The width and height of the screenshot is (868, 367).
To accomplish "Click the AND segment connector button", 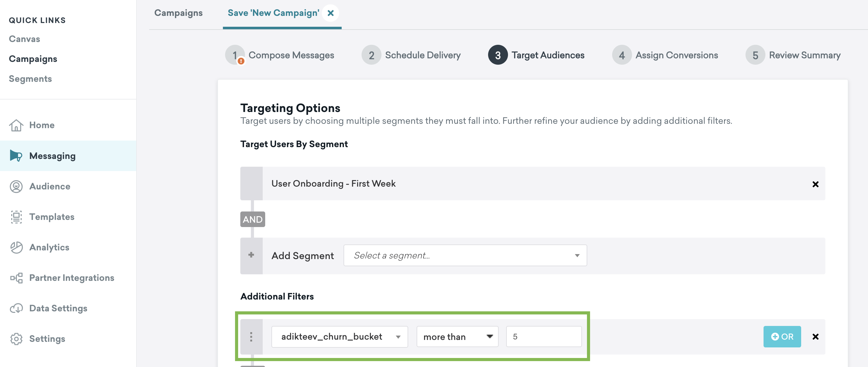I will 252,219.
